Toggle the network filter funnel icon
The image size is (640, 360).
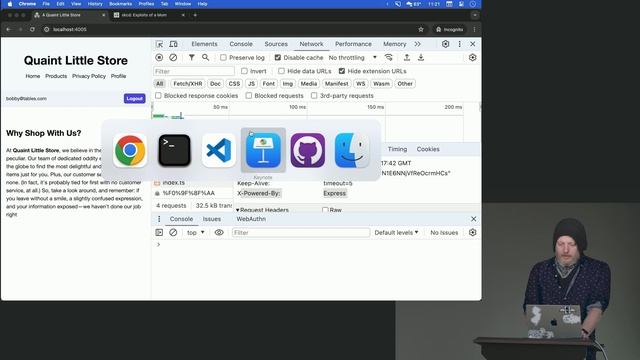pos(191,58)
